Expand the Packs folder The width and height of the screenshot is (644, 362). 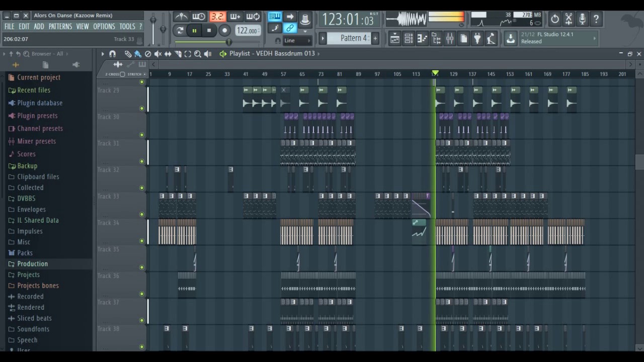coord(25,253)
